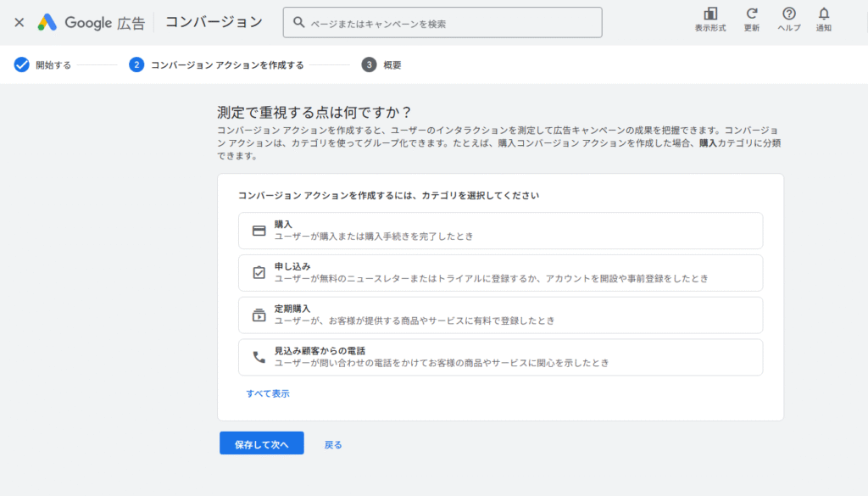Open the 通知 notifications bell icon
This screenshot has height=496, width=868.
click(823, 16)
